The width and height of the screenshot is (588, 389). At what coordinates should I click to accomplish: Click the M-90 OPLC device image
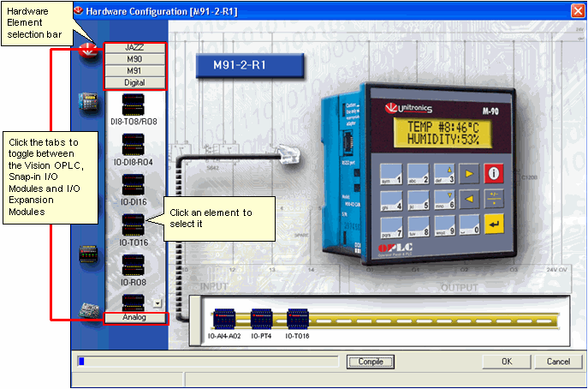(419, 173)
